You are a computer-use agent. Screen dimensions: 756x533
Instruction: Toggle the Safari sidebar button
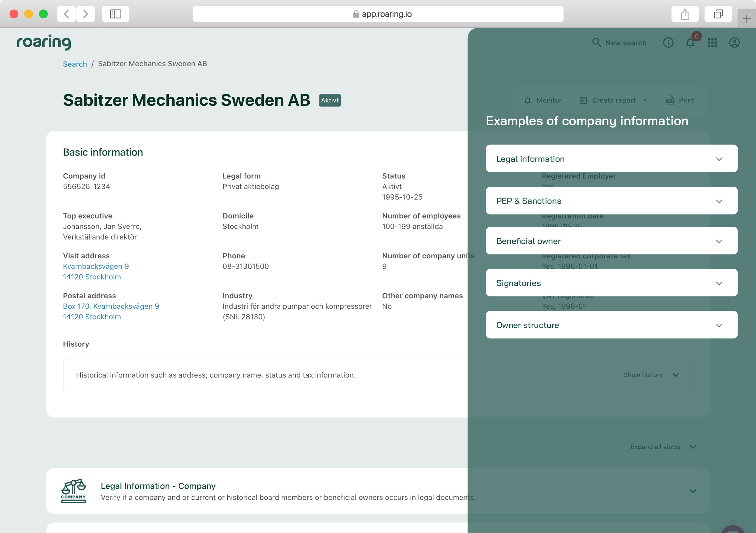[x=116, y=14]
